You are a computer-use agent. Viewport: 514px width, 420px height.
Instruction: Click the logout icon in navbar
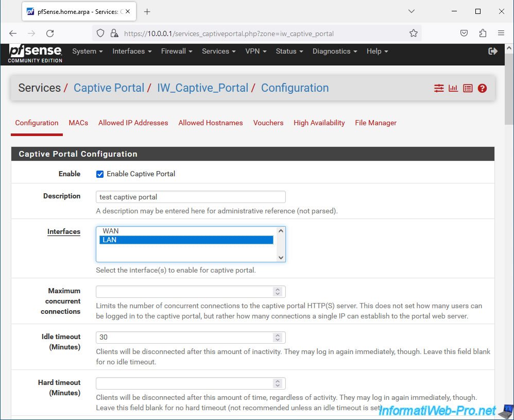493,51
